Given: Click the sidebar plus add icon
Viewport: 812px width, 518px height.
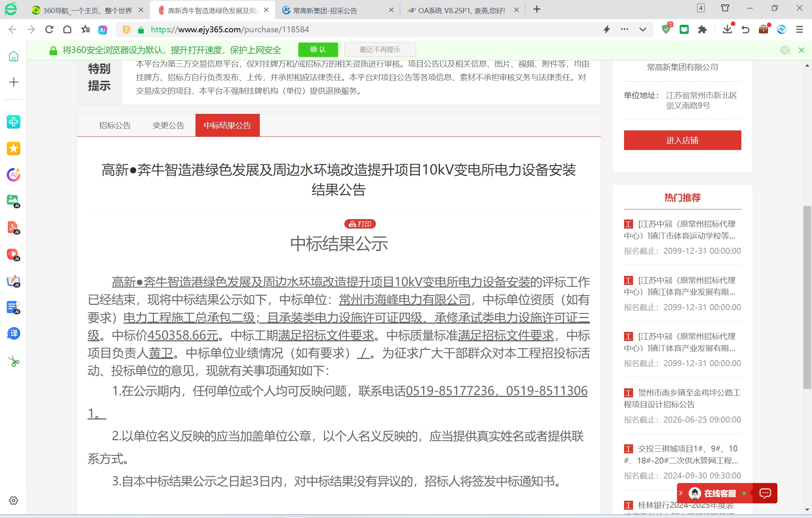Looking at the screenshot, I should (14, 82).
